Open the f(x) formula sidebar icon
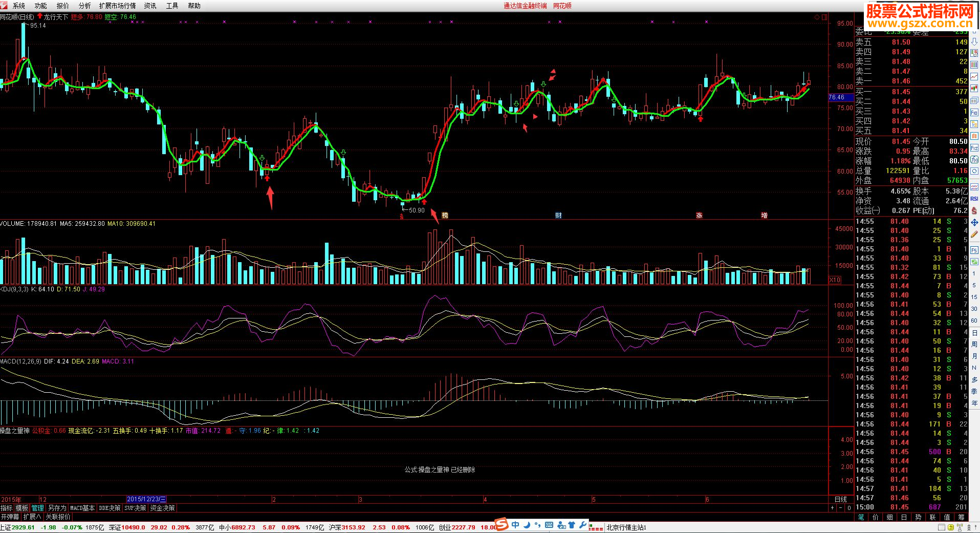980x533 pixels. 974,159
